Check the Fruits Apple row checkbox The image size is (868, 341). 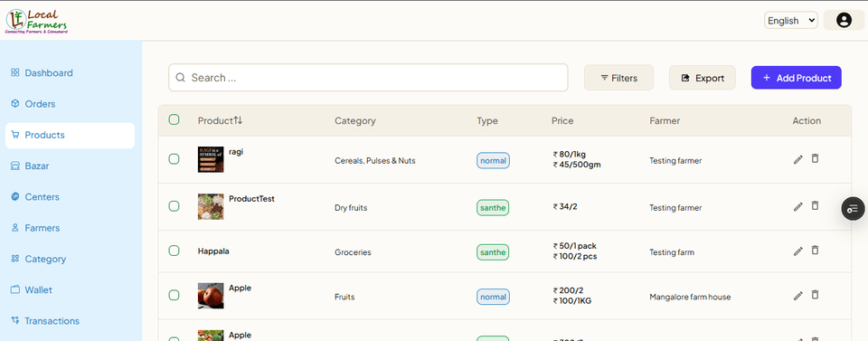click(x=174, y=295)
